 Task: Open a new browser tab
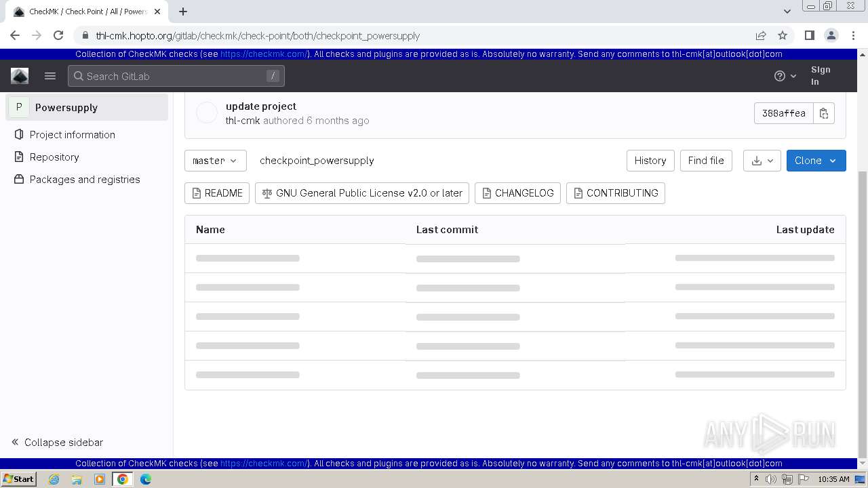click(x=183, y=12)
